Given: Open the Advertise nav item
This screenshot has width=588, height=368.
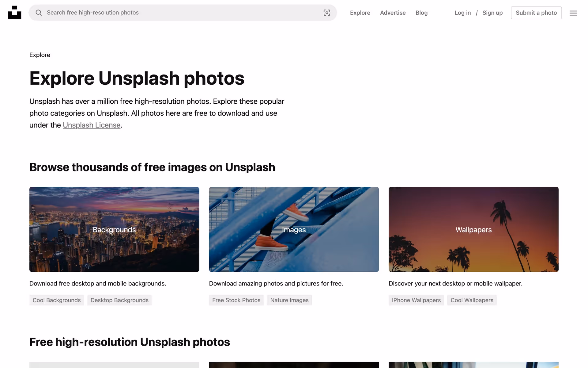Looking at the screenshot, I should click(393, 13).
